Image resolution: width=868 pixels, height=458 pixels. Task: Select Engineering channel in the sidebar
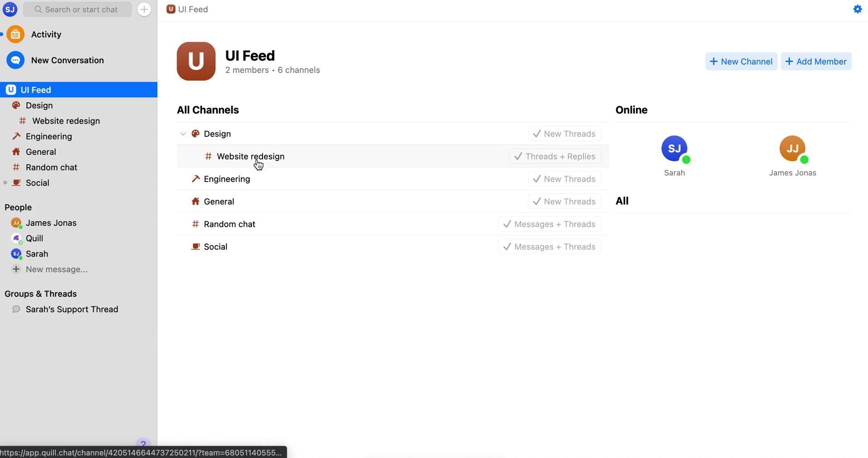pos(49,136)
